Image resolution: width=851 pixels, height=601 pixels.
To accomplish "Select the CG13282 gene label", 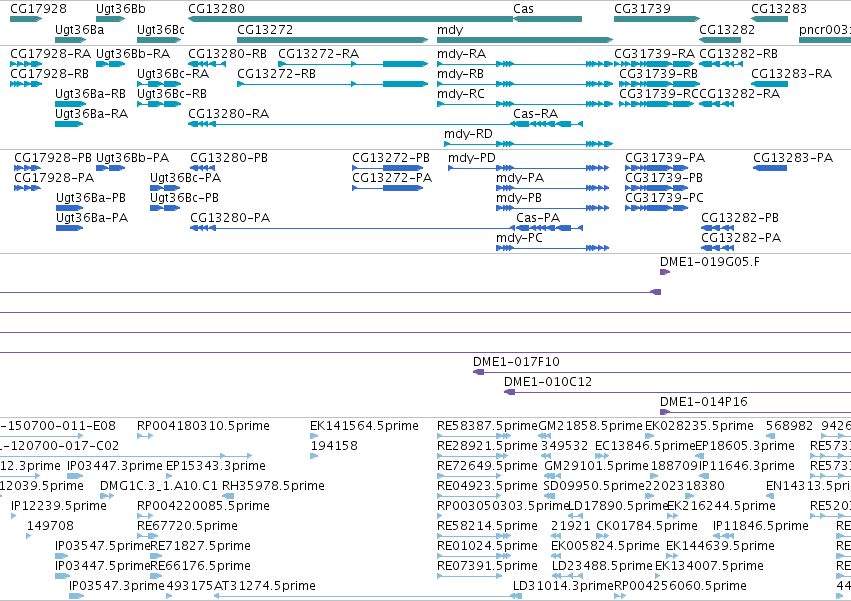I will click(x=727, y=29).
